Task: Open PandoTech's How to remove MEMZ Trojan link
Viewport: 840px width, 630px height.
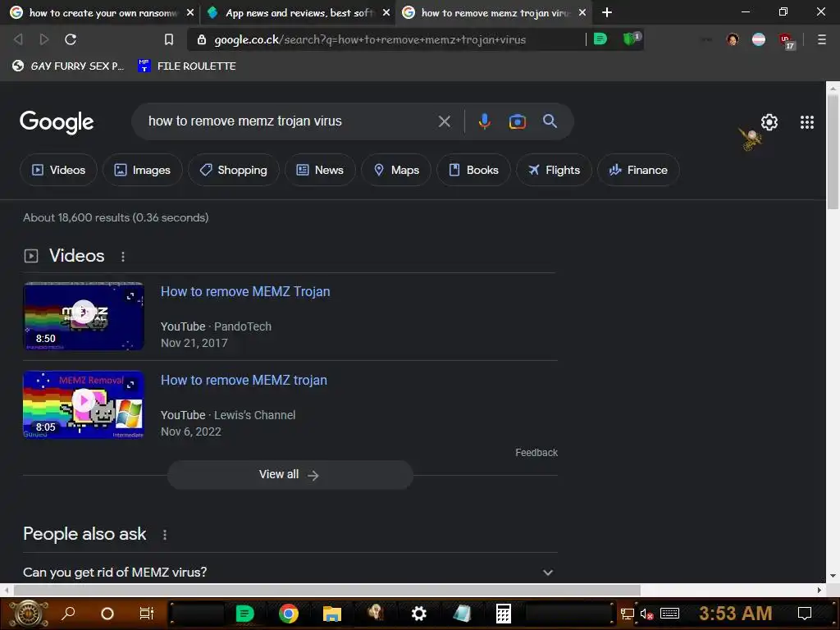Action: pos(245,291)
